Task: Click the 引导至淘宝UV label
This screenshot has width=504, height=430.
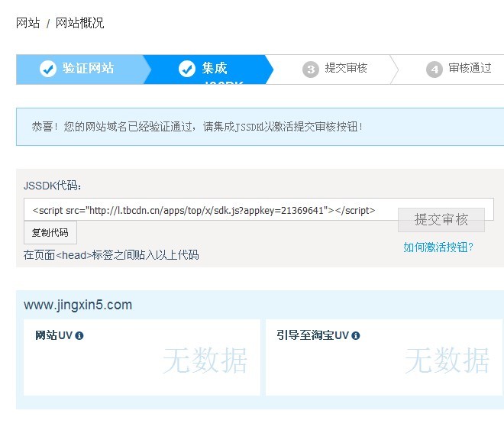Action: (x=313, y=335)
